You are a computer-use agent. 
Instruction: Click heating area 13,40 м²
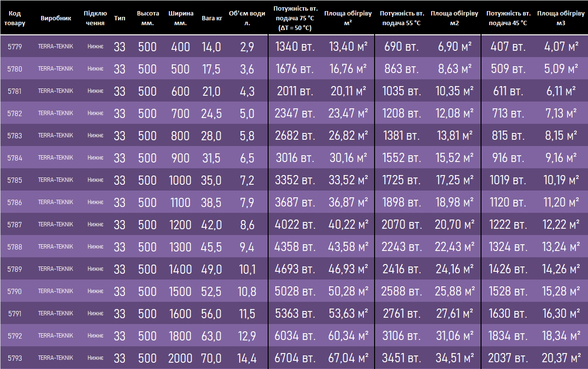(348, 47)
